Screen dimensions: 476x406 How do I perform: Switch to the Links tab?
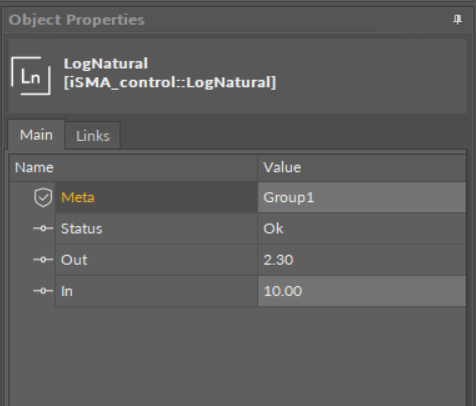point(93,136)
